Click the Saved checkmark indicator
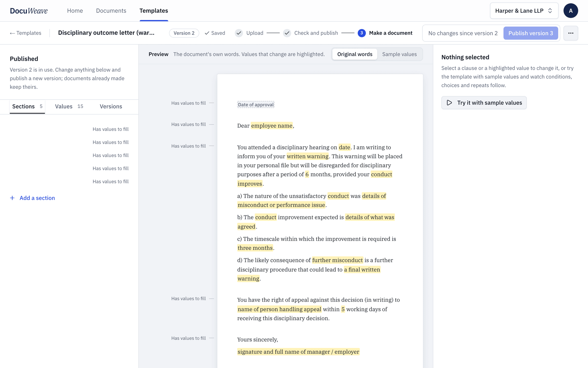The image size is (588, 368). [215, 33]
